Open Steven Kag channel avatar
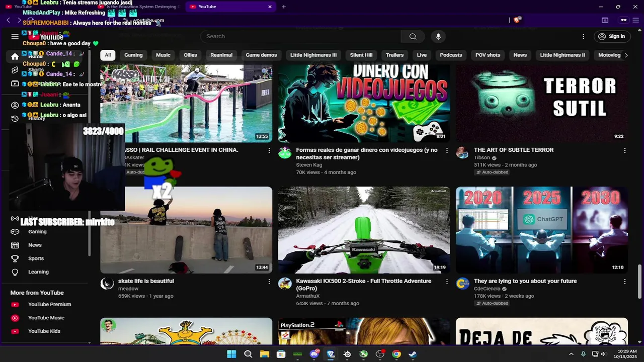This screenshot has height=362, width=644. [x=285, y=153]
